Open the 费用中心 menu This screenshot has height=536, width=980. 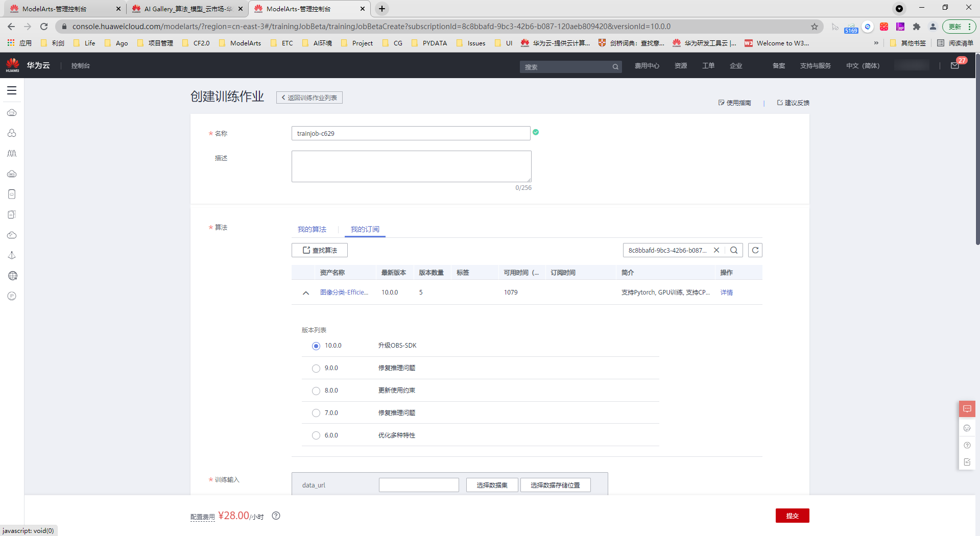[647, 66]
